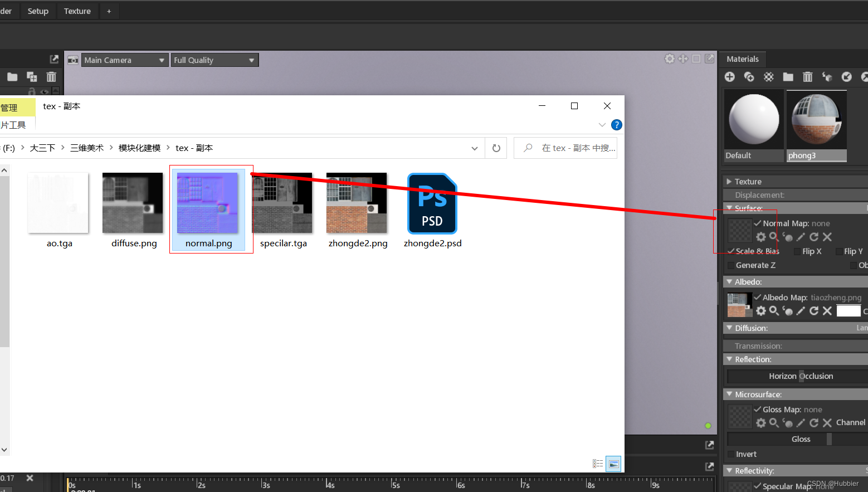Select the edit pencil icon under Albedo Map
The height and width of the screenshot is (492, 868).
click(800, 311)
